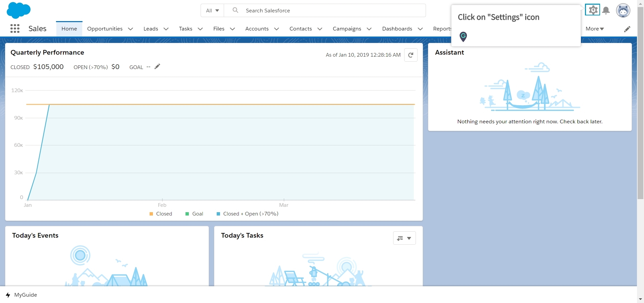Viewport: 644px width, 303px height.
Task: Open the All search scope dropdown
Action: 212,10
